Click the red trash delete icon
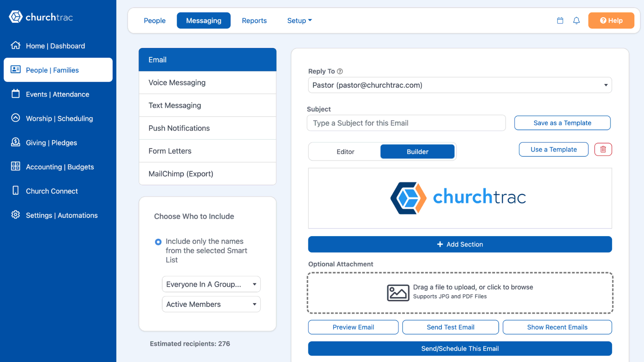The width and height of the screenshot is (644, 362). pos(603,149)
